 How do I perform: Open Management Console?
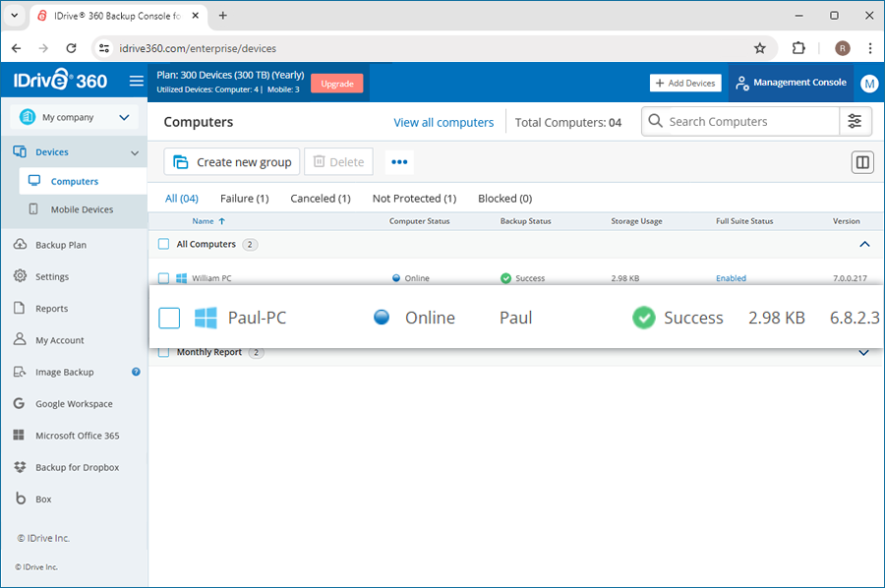pyautogui.click(x=791, y=83)
